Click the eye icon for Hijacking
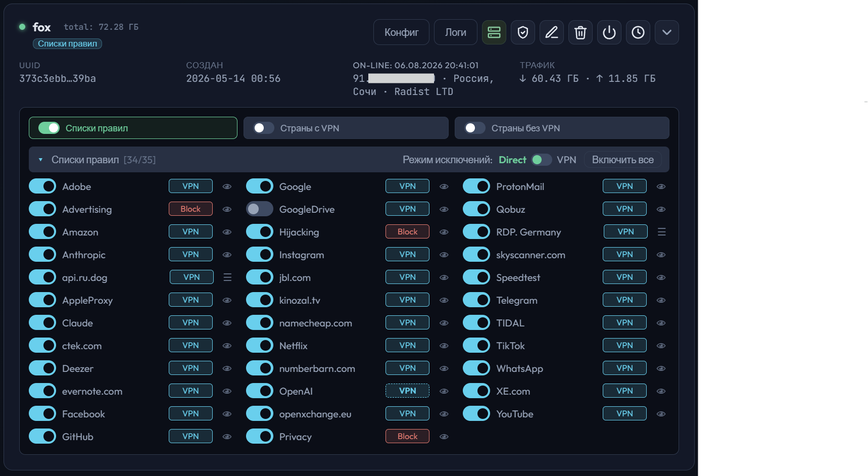Viewport: 868px width, 476px height. (444, 232)
